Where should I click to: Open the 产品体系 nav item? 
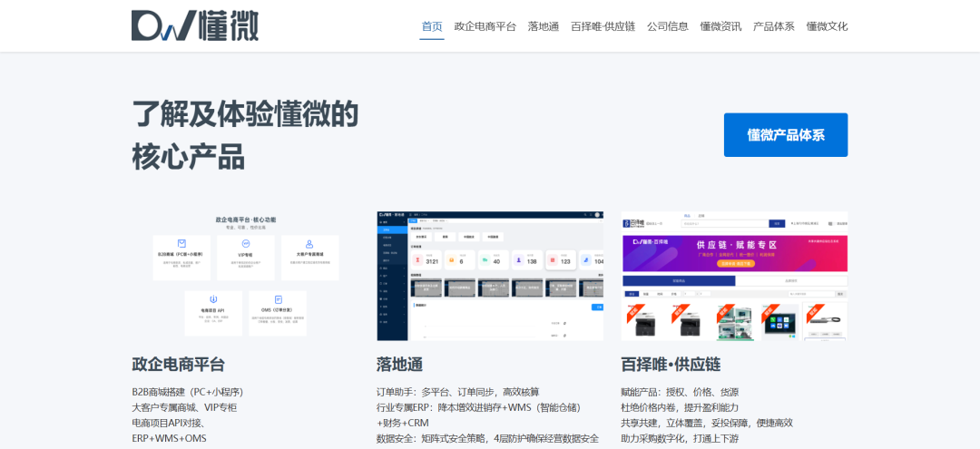pyautogui.click(x=774, y=26)
